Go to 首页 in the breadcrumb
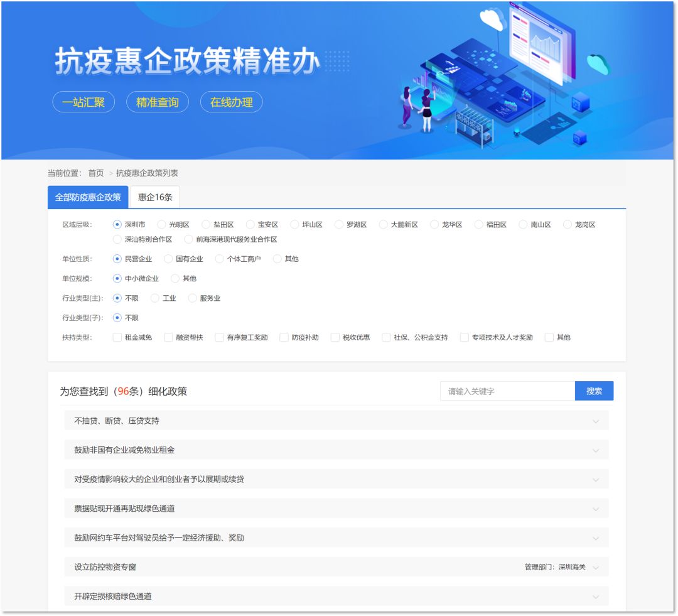The image size is (678, 616). coord(96,173)
